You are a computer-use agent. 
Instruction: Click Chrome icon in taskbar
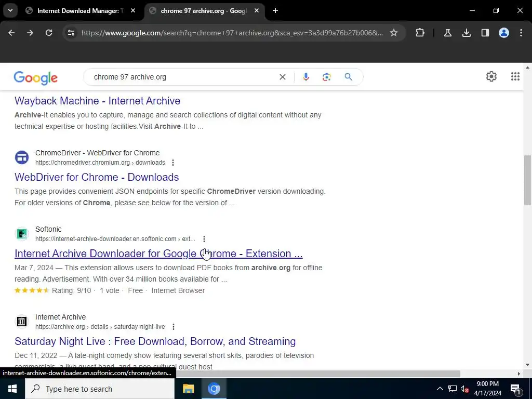pos(214,389)
